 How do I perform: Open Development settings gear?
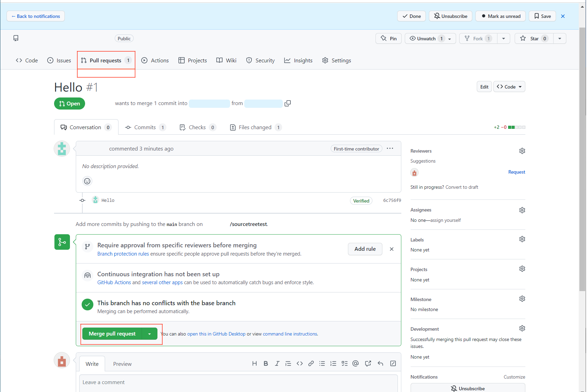[x=522, y=328]
